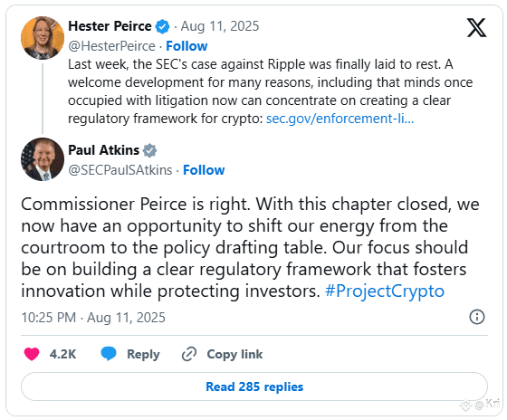Follow Paul Atkins
Image resolution: width=507 pixels, height=420 pixels.
(204, 170)
